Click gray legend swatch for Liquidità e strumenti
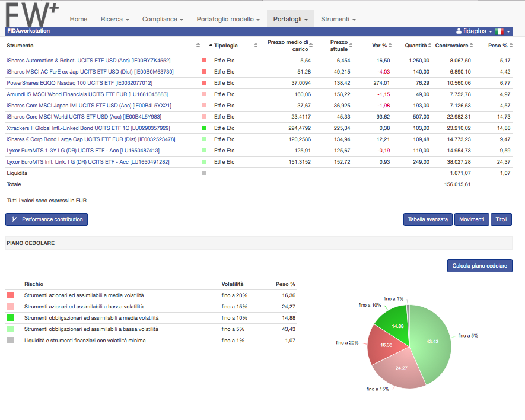Screen dimensions: 525x420 click(x=10, y=341)
